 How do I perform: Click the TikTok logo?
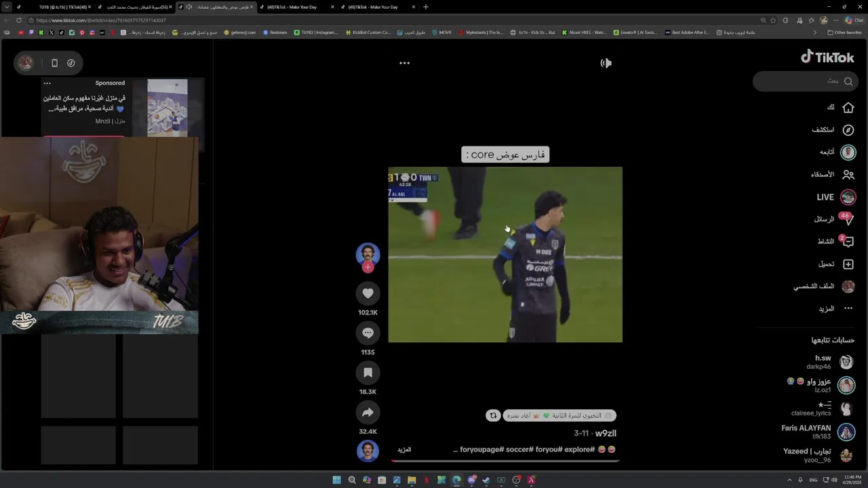[827, 57]
